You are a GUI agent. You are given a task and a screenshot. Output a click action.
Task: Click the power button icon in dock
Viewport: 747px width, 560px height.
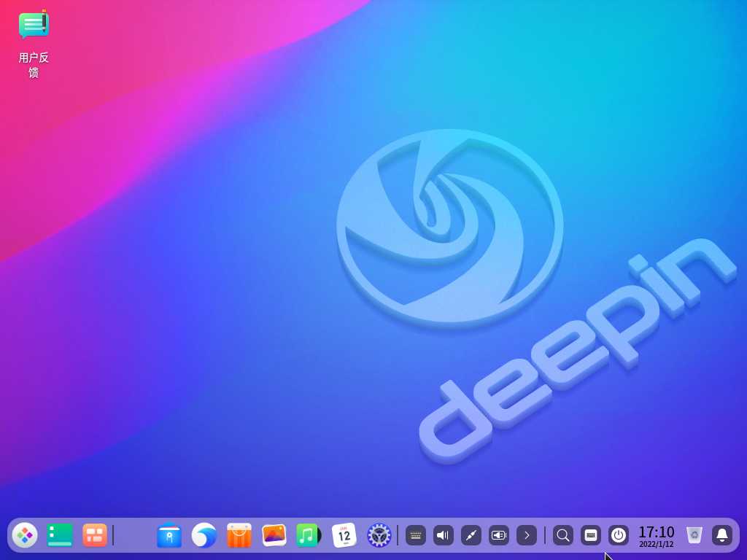(x=619, y=536)
